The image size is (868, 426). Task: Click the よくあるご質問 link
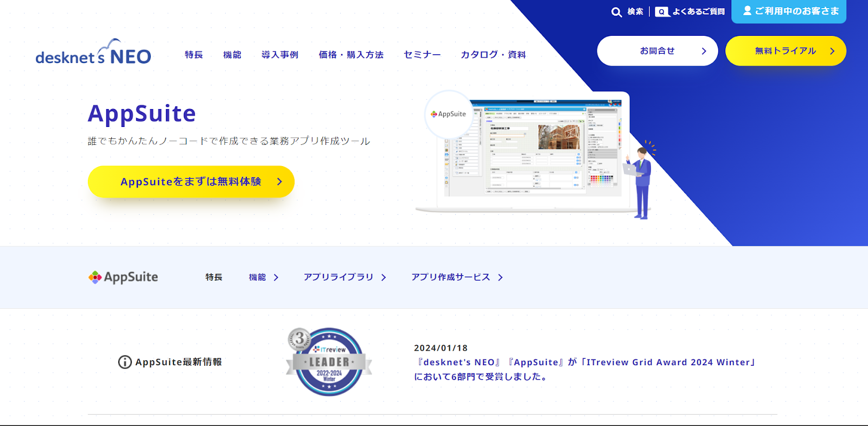(x=699, y=12)
